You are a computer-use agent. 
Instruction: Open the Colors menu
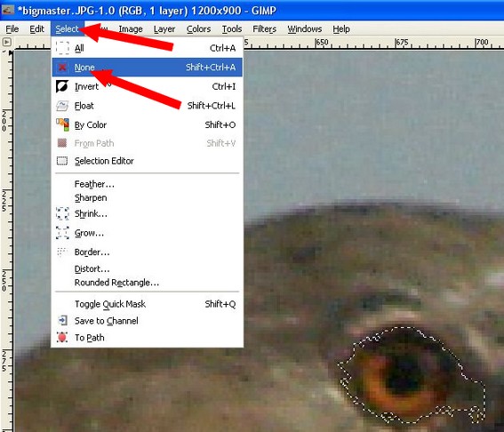coord(198,29)
